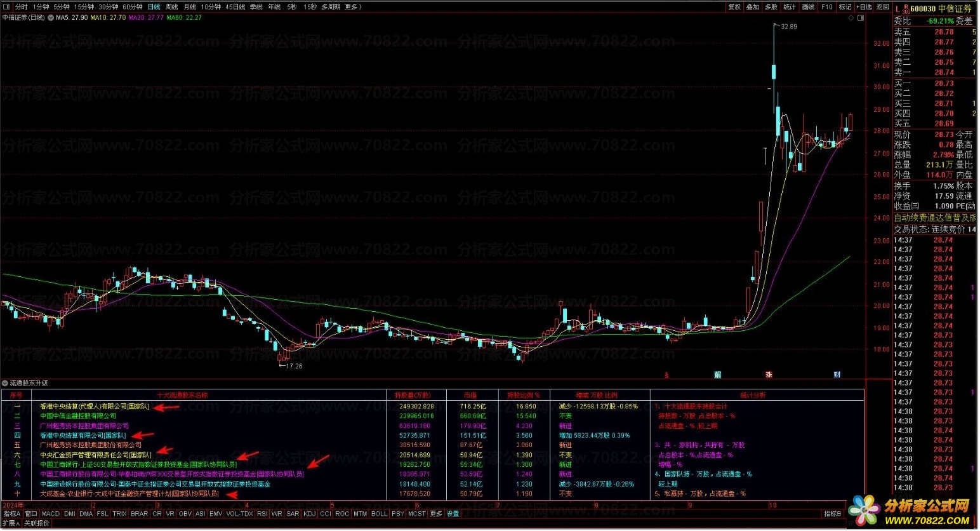This screenshot has height=531, width=980.
Task: Click shareholder row 香港中央结算(代理人)有限公司
Action: click(95, 407)
